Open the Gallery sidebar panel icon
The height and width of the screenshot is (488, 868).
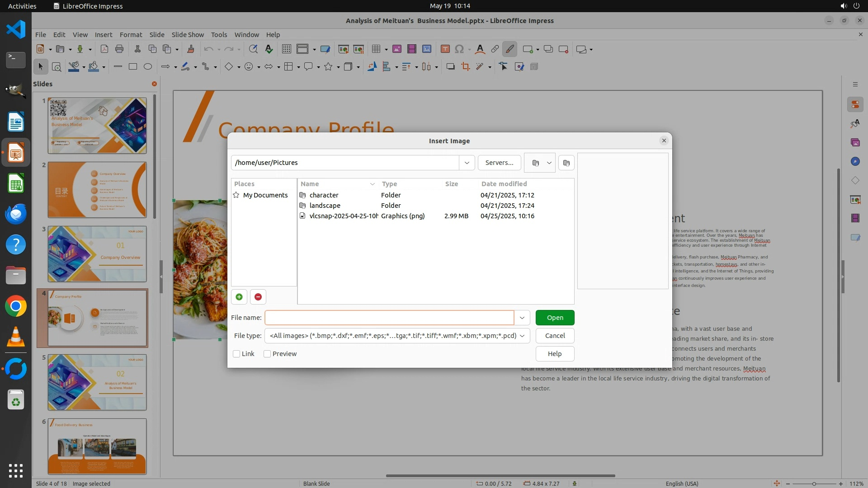coord(855,142)
